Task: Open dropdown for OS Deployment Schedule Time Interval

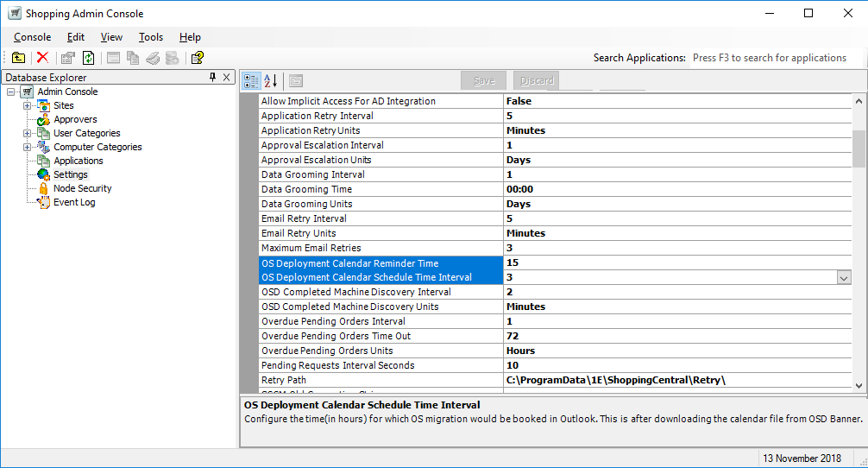Action: coord(844,278)
